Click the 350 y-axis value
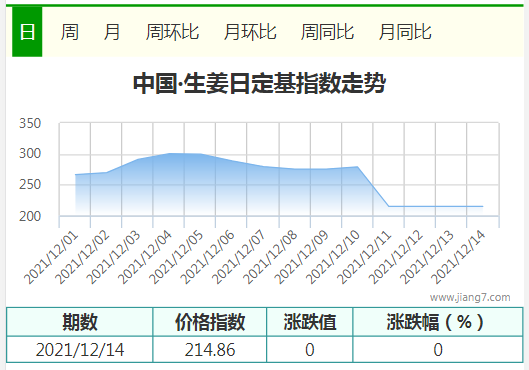The image size is (529, 370). coord(30,123)
